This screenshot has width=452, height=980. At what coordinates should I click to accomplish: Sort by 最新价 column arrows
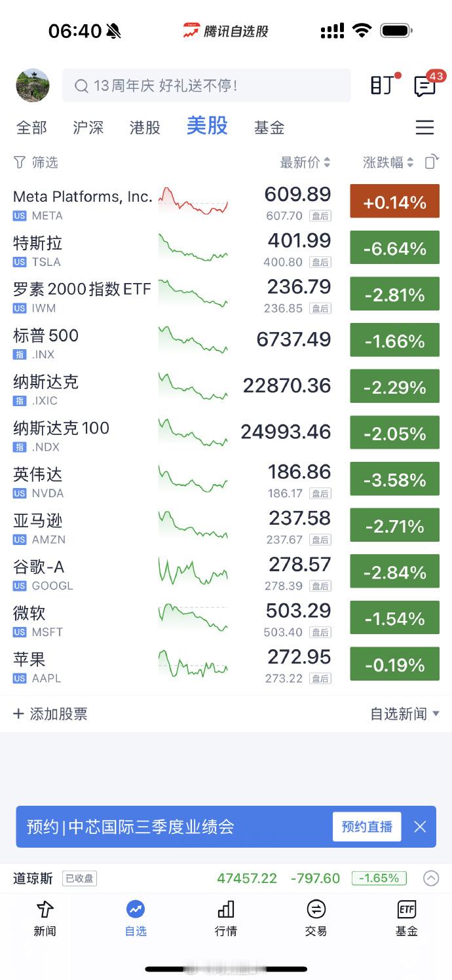pos(305,162)
